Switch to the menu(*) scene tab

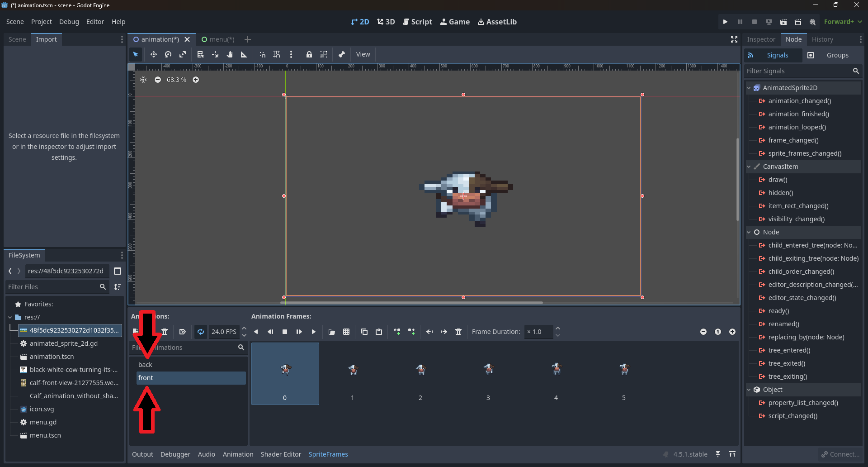pos(222,39)
